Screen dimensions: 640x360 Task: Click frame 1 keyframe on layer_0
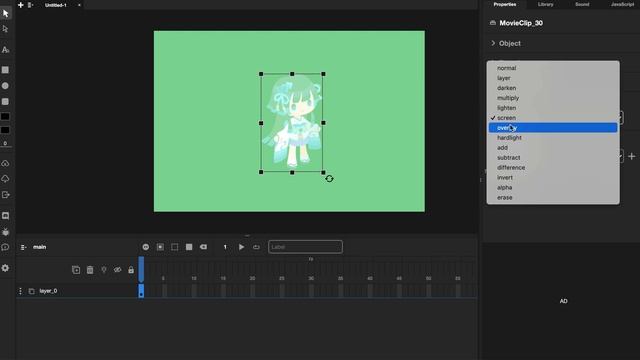click(x=141, y=291)
